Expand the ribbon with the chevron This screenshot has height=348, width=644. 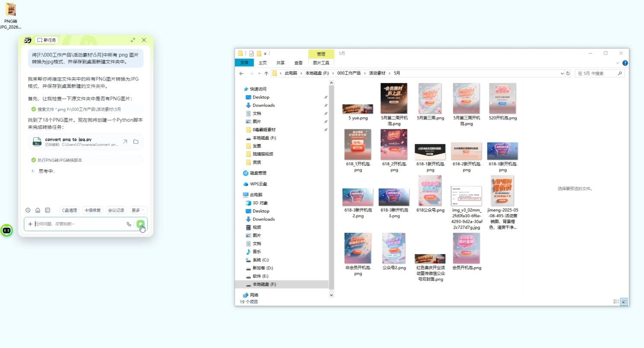pos(618,63)
